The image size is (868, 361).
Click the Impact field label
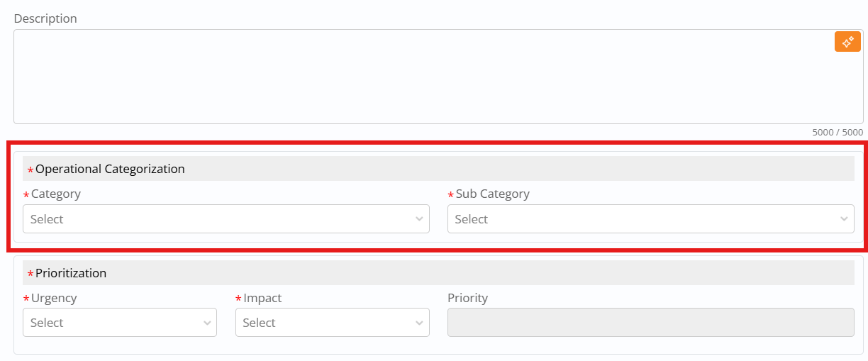click(x=262, y=298)
